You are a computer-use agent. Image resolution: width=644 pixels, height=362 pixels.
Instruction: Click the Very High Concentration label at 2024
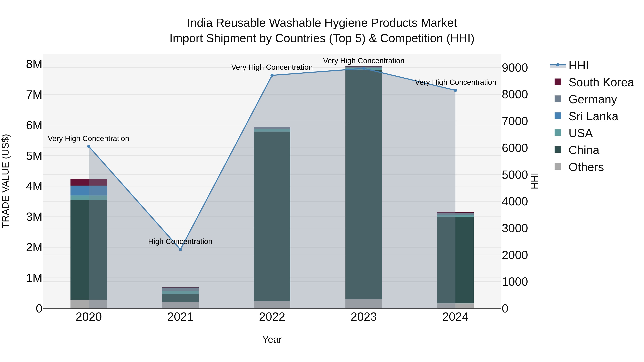(x=455, y=82)
